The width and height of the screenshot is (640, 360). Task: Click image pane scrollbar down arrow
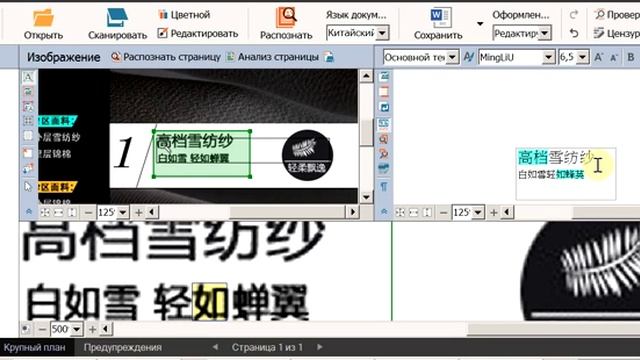[366, 197]
